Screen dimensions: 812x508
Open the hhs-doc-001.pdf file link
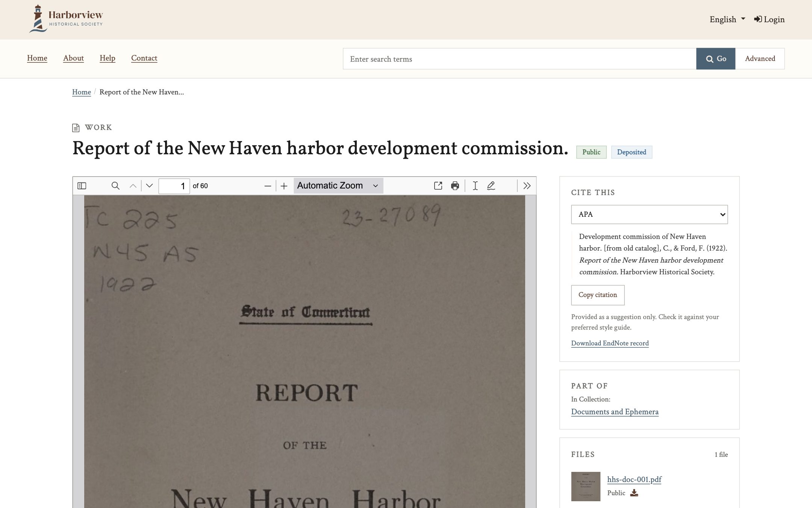[x=634, y=479]
